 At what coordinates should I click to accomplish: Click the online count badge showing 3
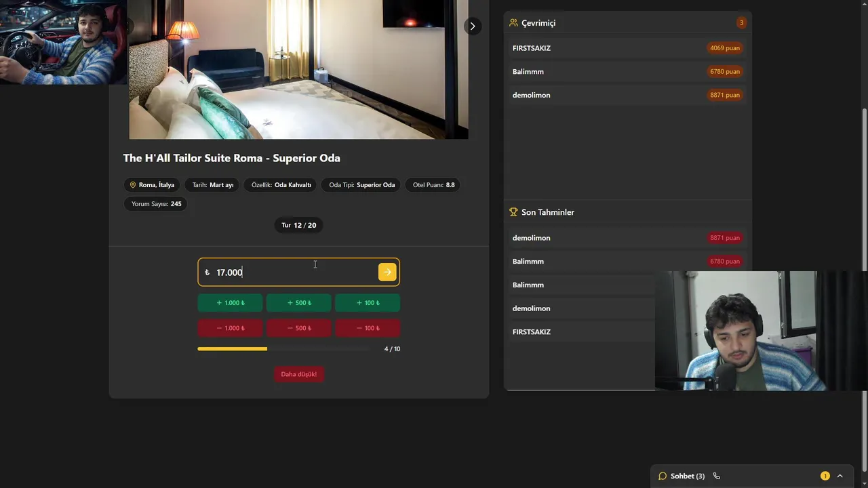(741, 22)
